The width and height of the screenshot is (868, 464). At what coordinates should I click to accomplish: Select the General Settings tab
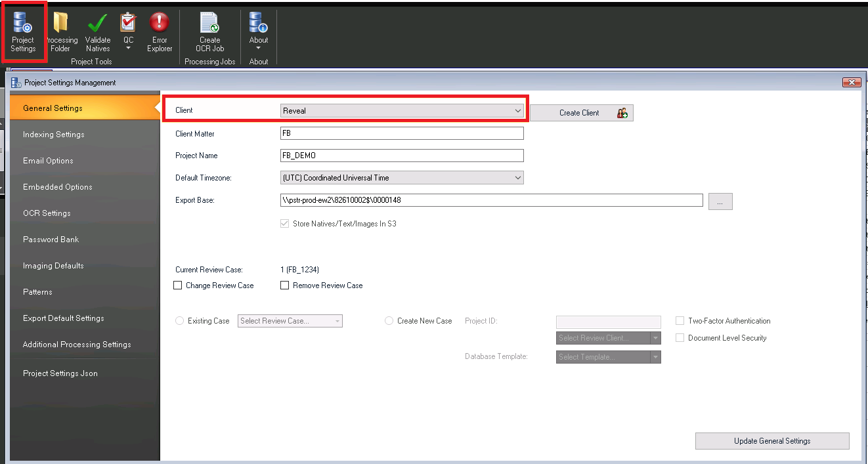tap(85, 108)
